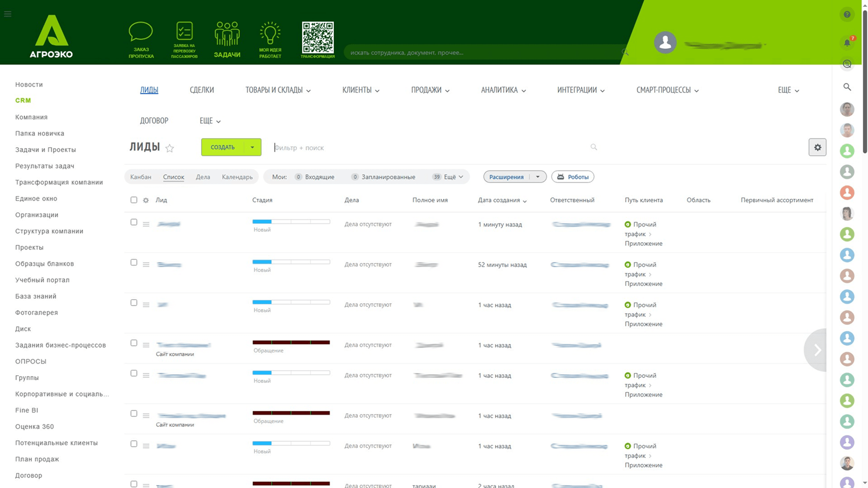Filter by Входящие counter

click(x=315, y=177)
